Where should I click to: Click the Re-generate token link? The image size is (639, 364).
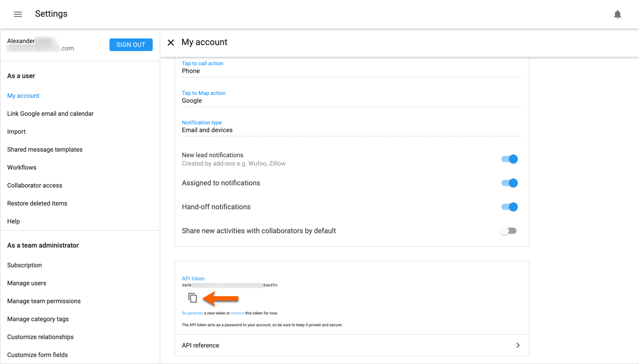pyautogui.click(x=193, y=313)
